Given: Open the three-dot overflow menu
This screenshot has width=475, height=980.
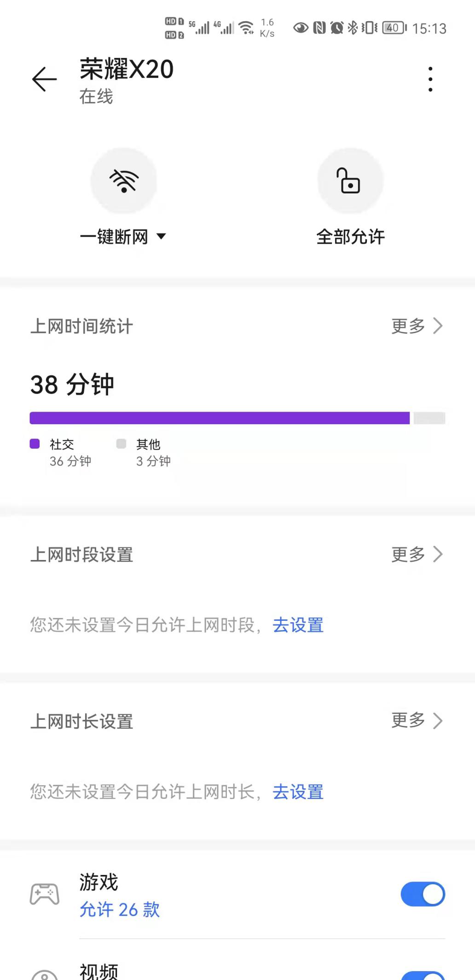Looking at the screenshot, I should coord(430,79).
